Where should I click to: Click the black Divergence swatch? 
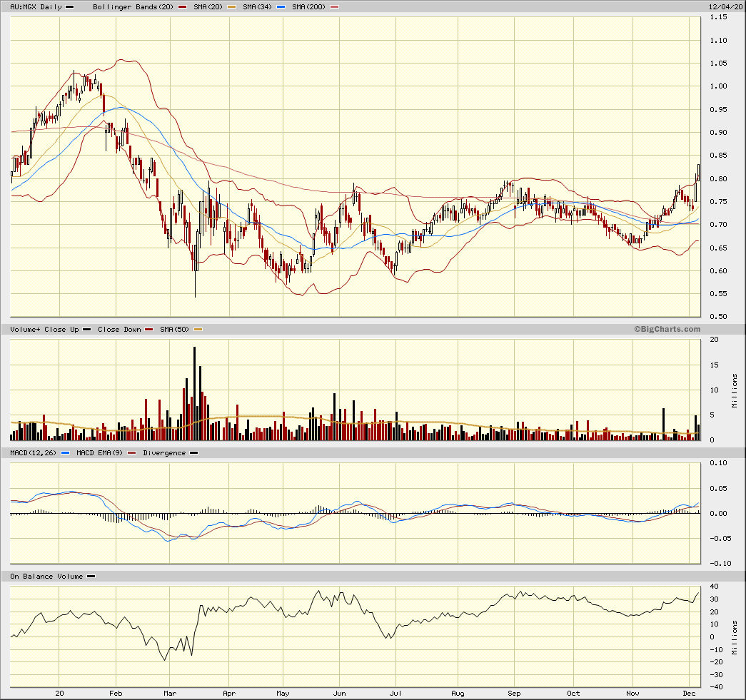(193, 452)
